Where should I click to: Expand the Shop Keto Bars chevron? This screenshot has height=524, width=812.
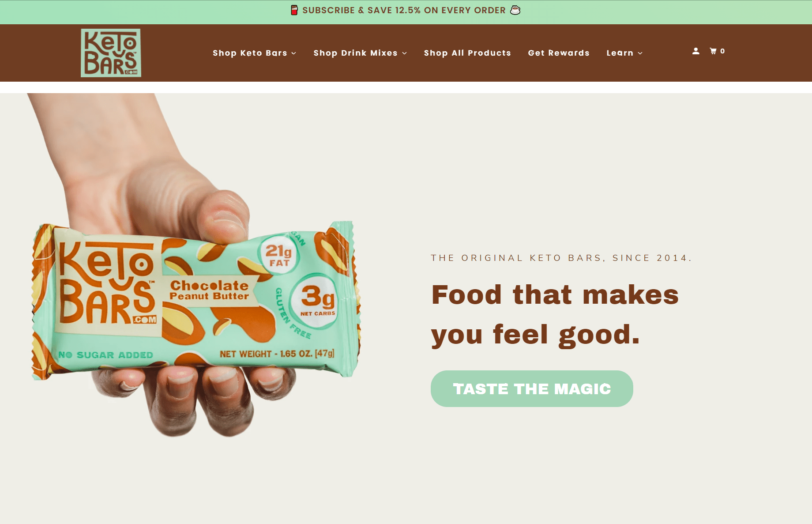[294, 53]
